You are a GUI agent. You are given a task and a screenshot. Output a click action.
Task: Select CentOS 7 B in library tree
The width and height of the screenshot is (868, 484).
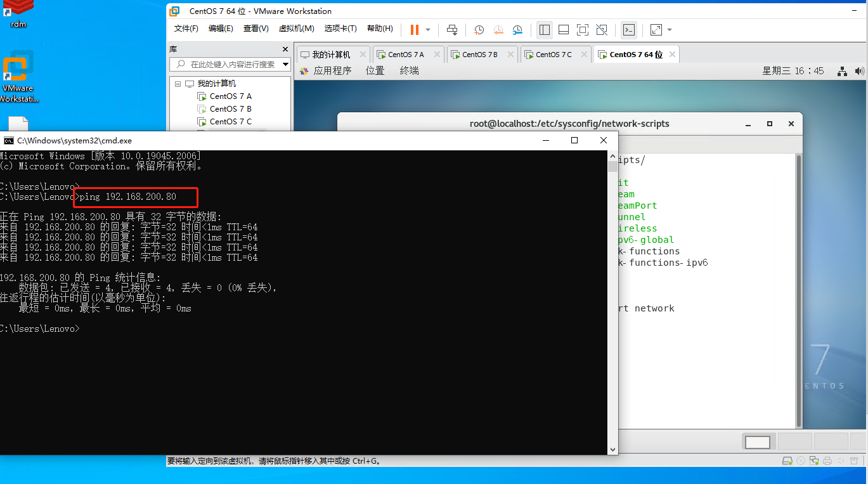pyautogui.click(x=230, y=109)
